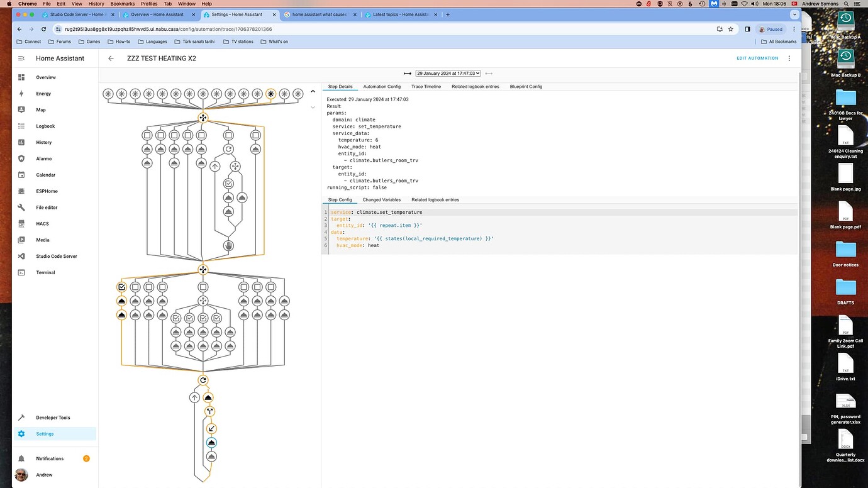The height and width of the screenshot is (488, 868).
Task: Click the up chevron above graph
Action: pyautogui.click(x=313, y=91)
